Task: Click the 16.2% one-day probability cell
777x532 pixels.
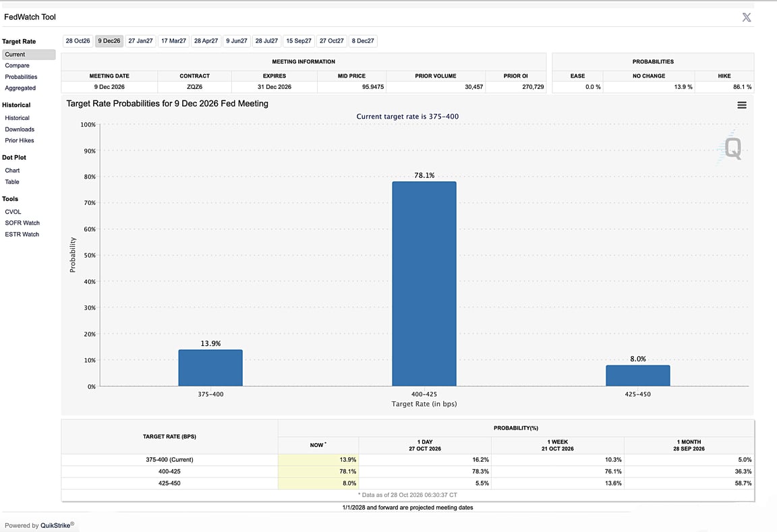Action: tap(425, 460)
